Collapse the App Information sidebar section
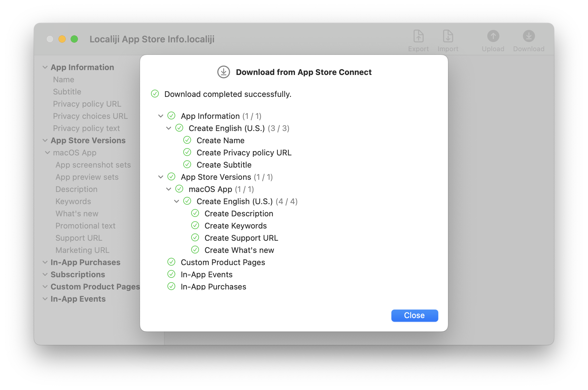The image size is (588, 390). (x=45, y=67)
